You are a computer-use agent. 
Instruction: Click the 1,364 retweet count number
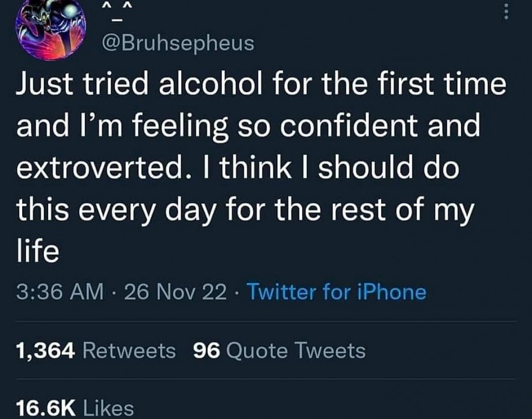point(46,350)
